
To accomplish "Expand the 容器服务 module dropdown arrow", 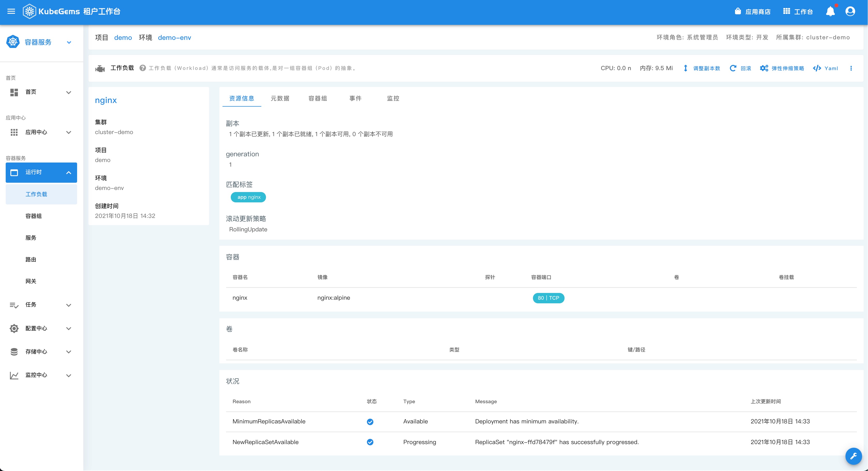I will (69, 42).
